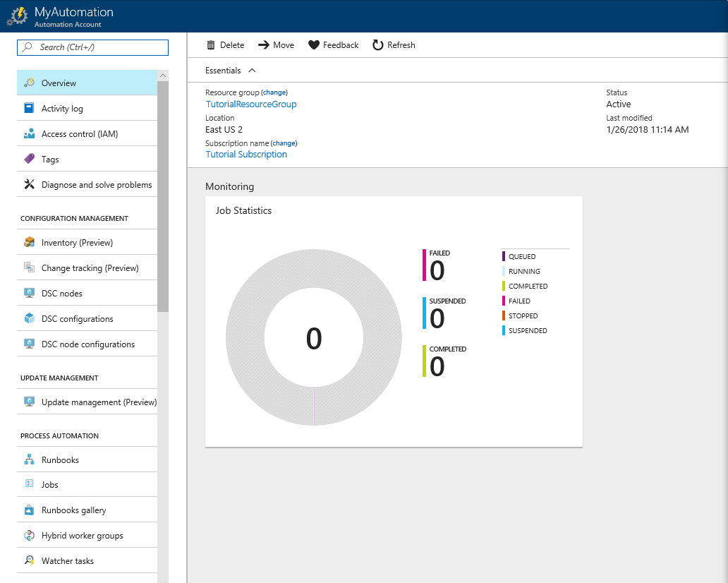The width and height of the screenshot is (728, 583).
Task: Click the Access control (IAM) people icon
Action: click(x=29, y=133)
